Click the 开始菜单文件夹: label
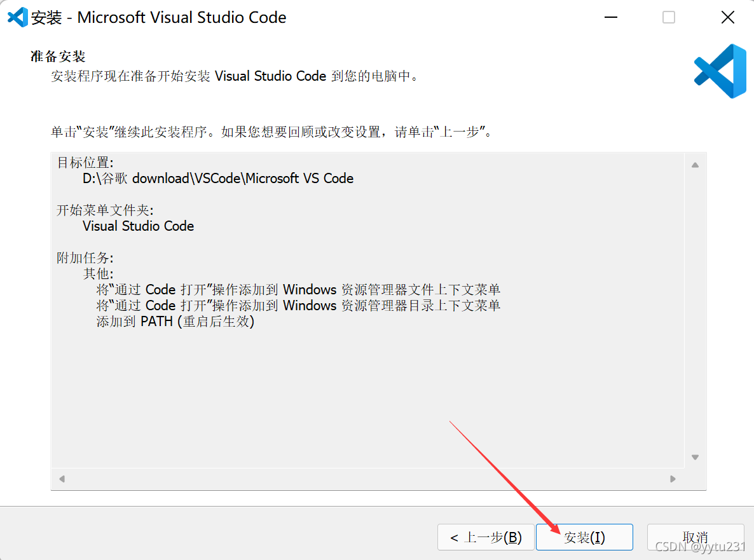 click(105, 210)
